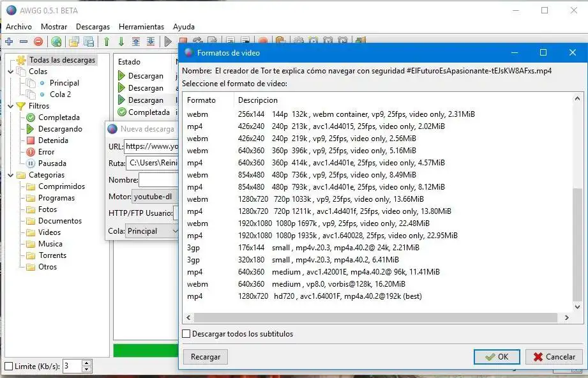Move download up with green up arrow
The width and height of the screenshot is (588, 378).
pos(107,42)
